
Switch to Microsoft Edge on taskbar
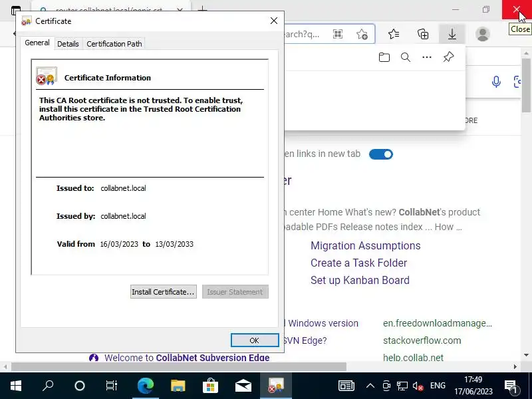(145, 386)
